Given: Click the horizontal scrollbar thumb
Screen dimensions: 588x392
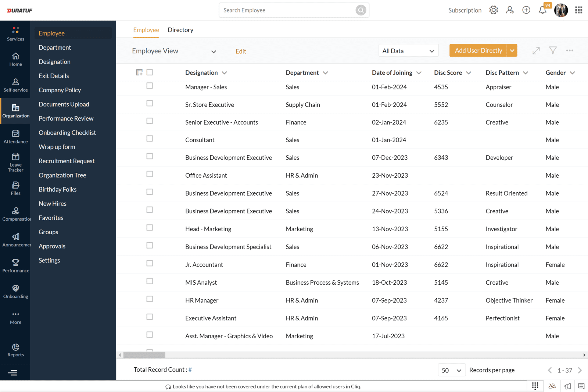Looking at the screenshot, I should point(144,355).
